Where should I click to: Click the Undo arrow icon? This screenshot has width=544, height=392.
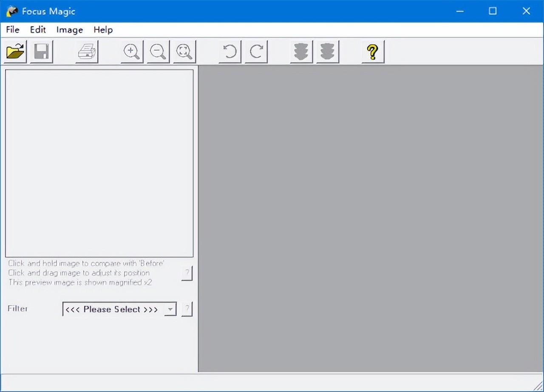pos(230,52)
